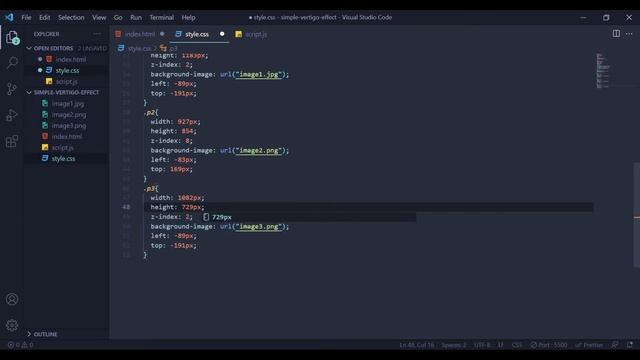The width and height of the screenshot is (640, 360).
Task: Open image2.png in the folder tree
Action: 69,115
